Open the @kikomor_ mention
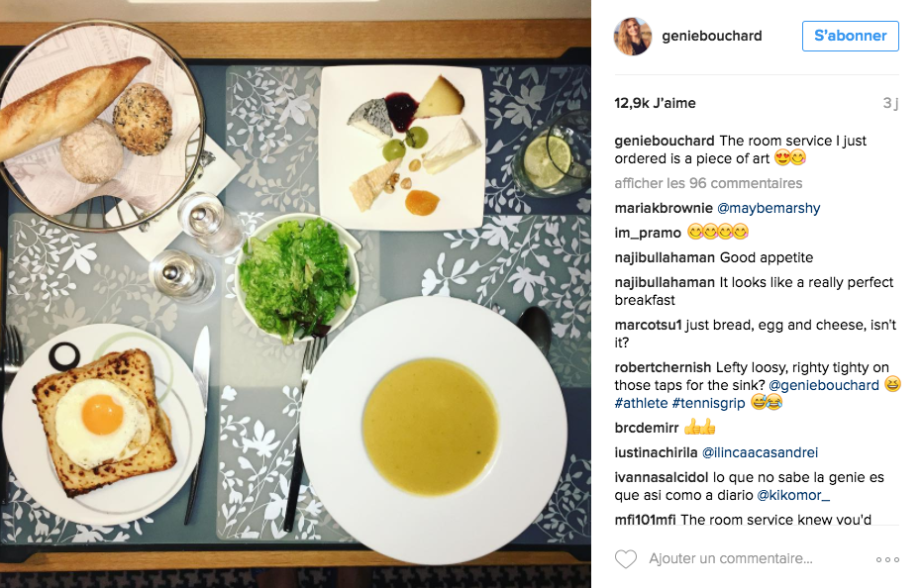The image size is (923, 588). [x=793, y=495]
